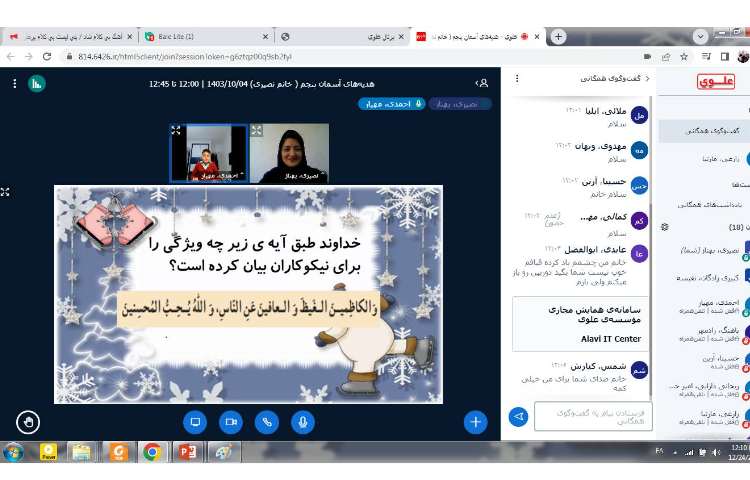The image size is (750, 480).
Task: Select the active Alavi session tab
Action: point(477,36)
